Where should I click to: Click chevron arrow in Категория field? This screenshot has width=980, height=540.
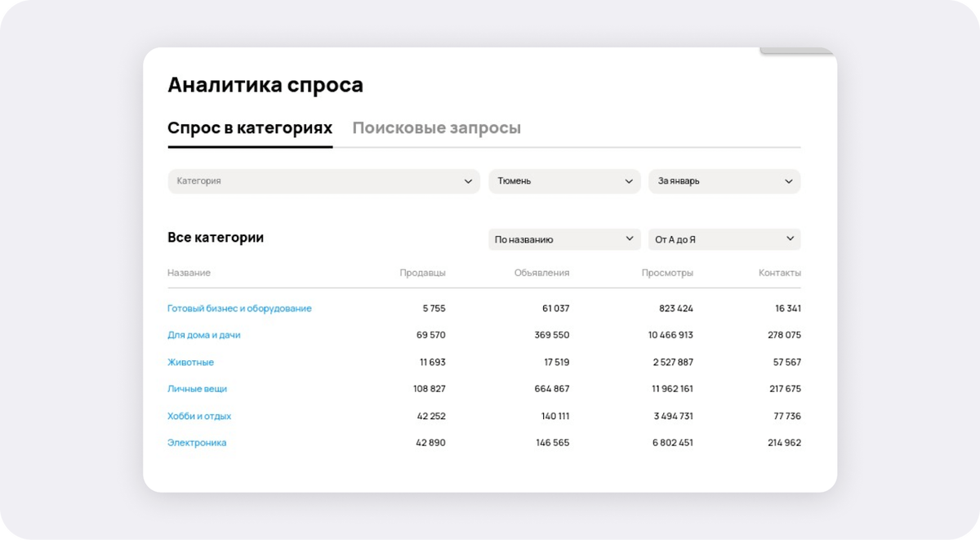tap(468, 181)
